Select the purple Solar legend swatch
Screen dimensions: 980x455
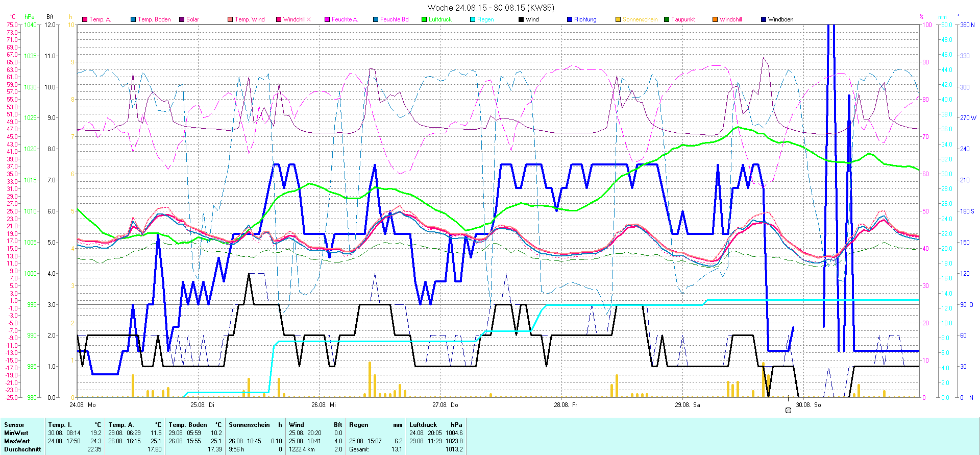[182, 19]
